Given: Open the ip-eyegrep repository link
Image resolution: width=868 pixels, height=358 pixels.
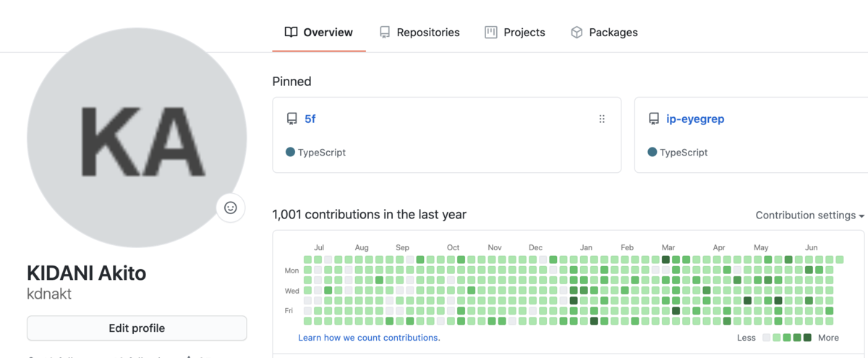Looking at the screenshot, I should 695,119.
